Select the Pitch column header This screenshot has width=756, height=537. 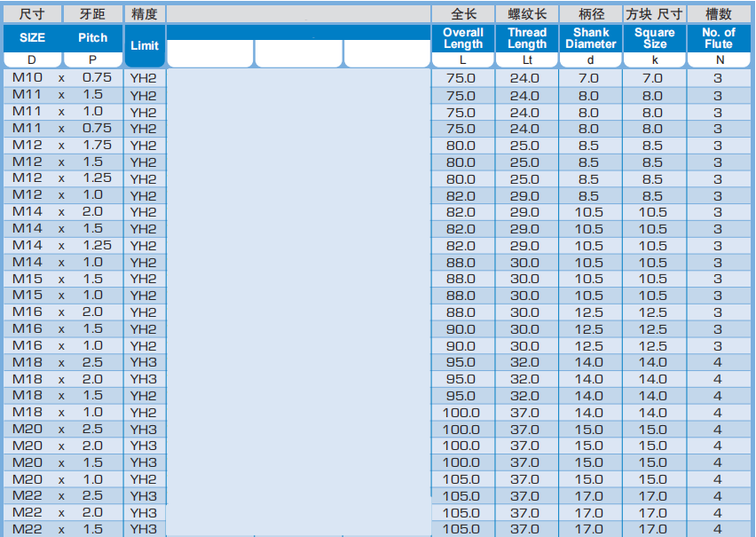click(92, 38)
